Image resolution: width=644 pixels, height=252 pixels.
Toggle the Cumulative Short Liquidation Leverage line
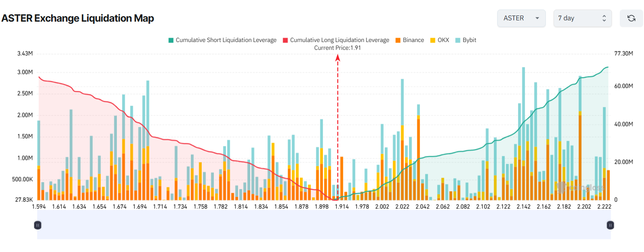point(227,40)
